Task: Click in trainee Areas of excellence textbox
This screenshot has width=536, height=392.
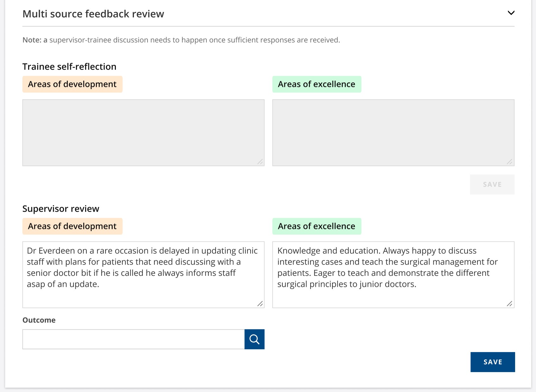Action: pos(394,133)
